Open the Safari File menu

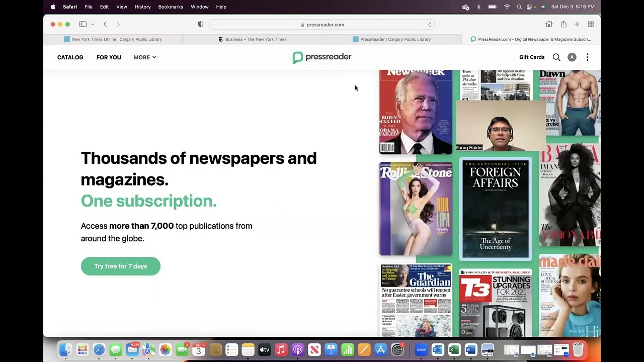point(89,7)
